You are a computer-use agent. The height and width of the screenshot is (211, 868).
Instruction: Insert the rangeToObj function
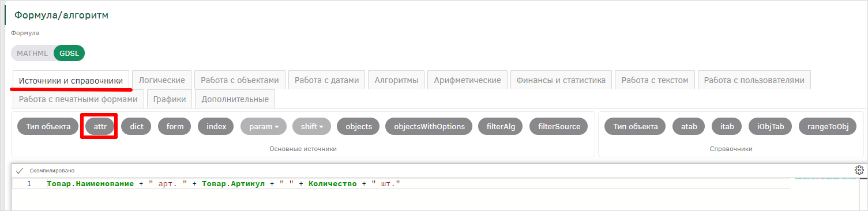(x=828, y=126)
